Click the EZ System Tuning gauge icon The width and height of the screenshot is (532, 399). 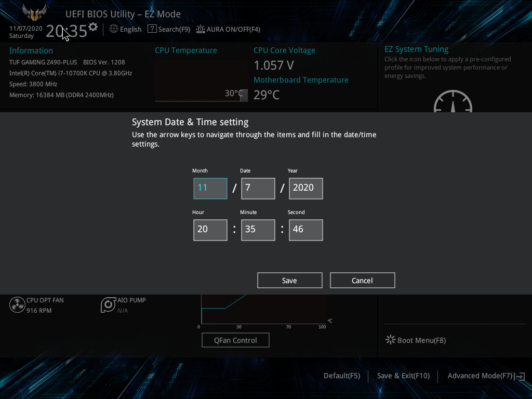(x=453, y=101)
